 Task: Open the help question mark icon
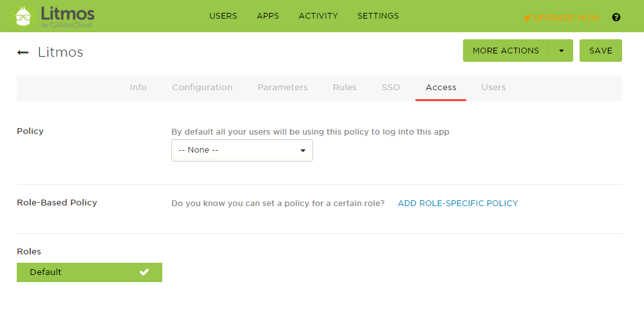pyautogui.click(x=616, y=17)
